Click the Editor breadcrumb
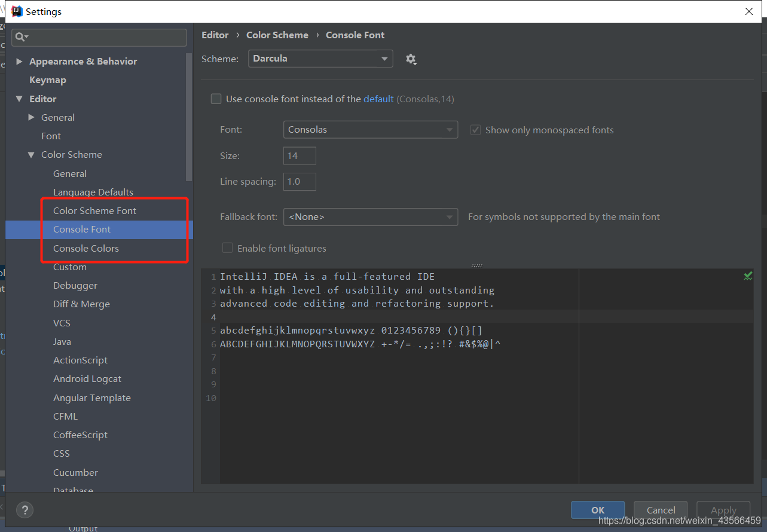 (x=215, y=35)
